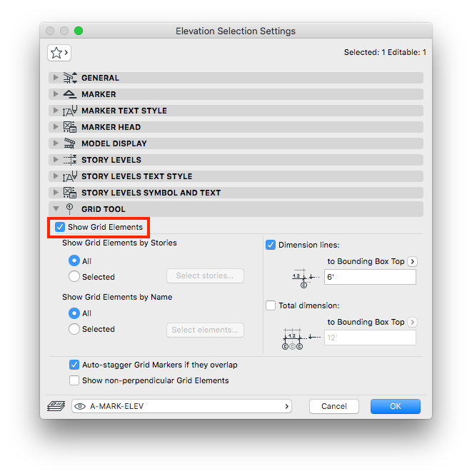The width and height of the screenshot is (472, 476).
Task: Click the Show Grid Elements by Name label
Action: pos(117,297)
